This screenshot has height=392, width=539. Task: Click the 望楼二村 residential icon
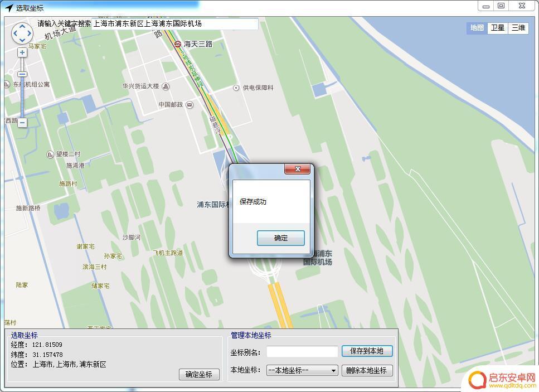[50, 154]
